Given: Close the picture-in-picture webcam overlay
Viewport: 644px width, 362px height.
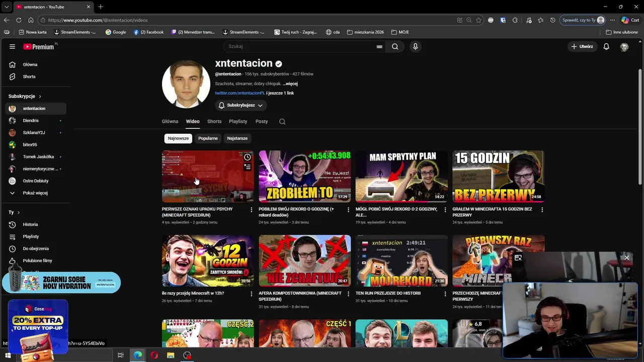Looking at the screenshot, I should pyautogui.click(x=626, y=258).
